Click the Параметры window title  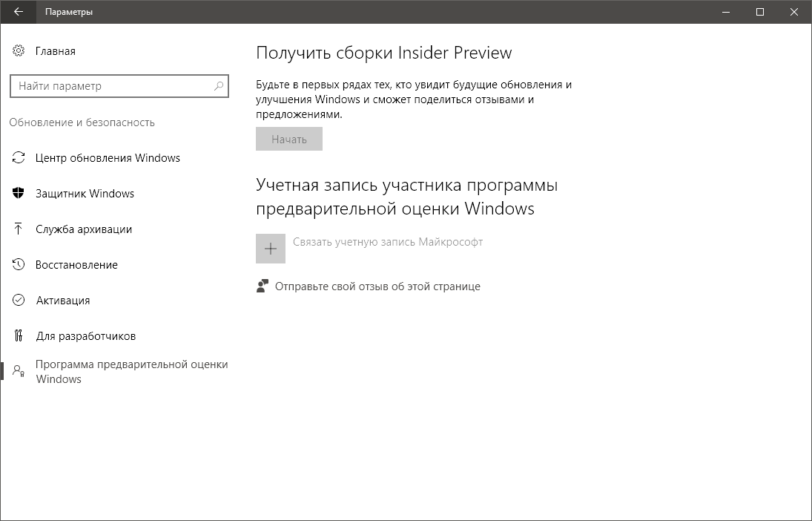(69, 12)
